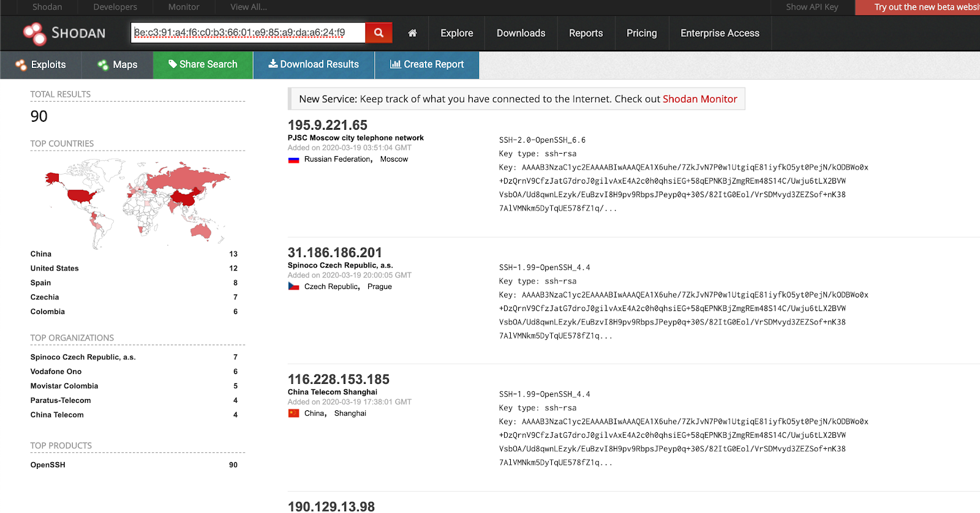Open result 195.9.221.65

[328, 125]
